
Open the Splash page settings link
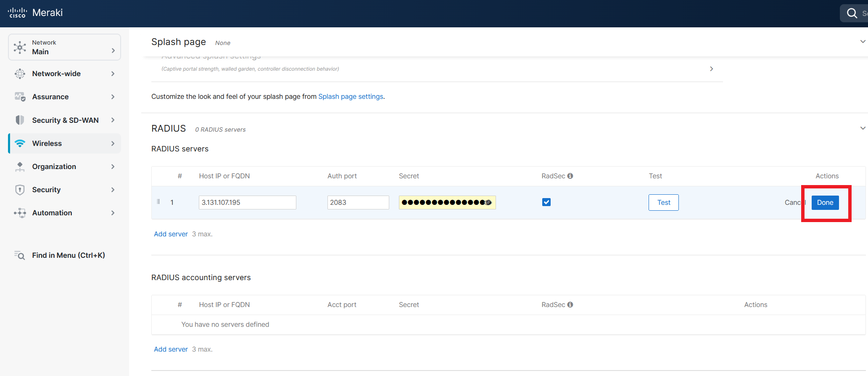[351, 96]
